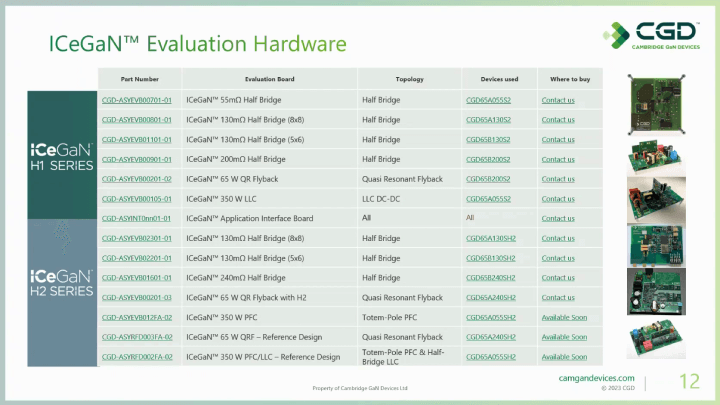The height and width of the screenshot is (405, 720).
Task: Open reference design CGD-ASYRFD003FA-02 link
Action: [x=137, y=337]
